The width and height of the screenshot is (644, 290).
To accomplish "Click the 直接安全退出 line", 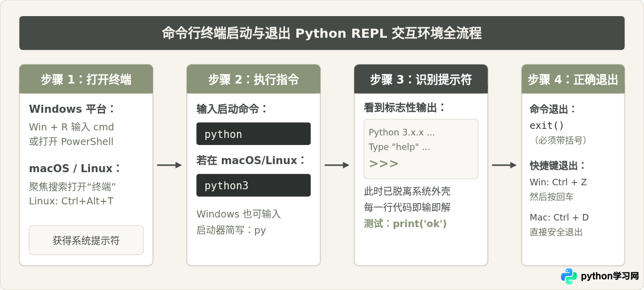I will tap(556, 232).
